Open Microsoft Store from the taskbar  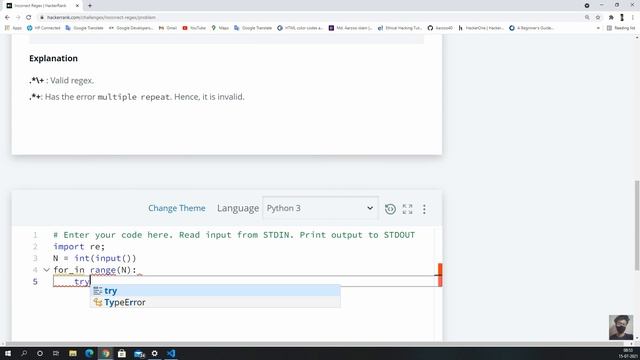pos(122,353)
